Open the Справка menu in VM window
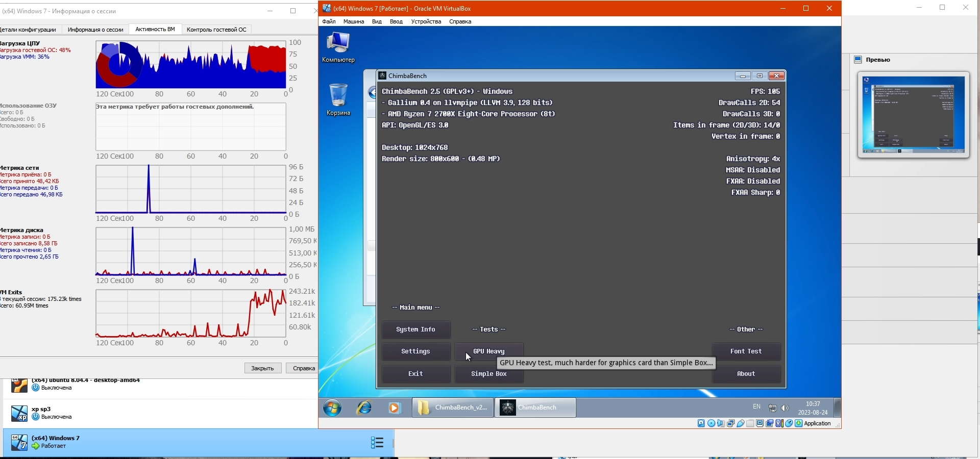 460,21
